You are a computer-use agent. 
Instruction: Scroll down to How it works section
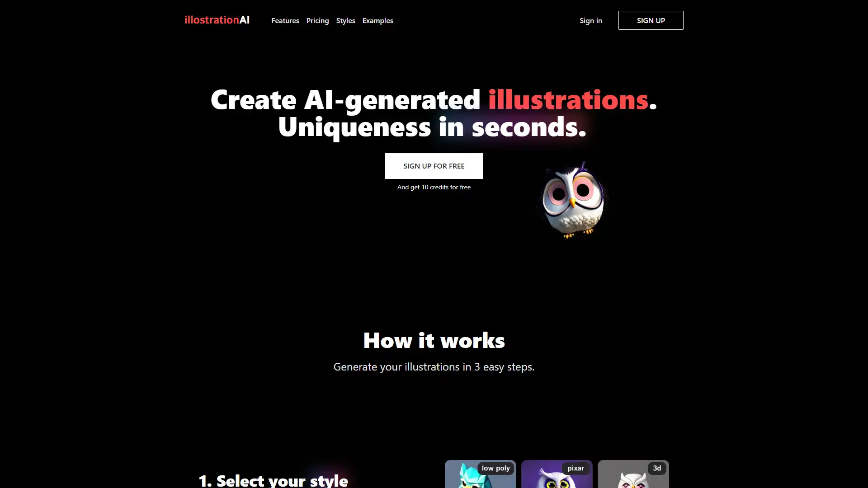pyautogui.click(x=434, y=339)
